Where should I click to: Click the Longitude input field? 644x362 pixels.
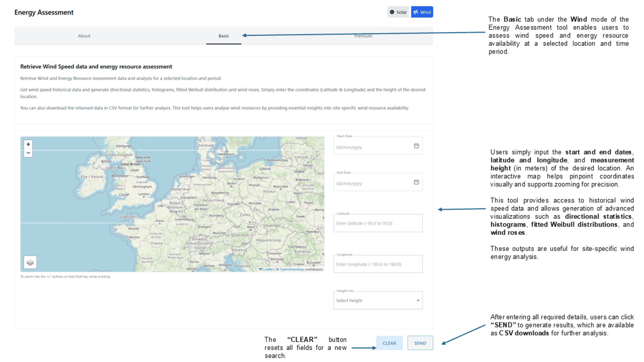[x=378, y=264]
